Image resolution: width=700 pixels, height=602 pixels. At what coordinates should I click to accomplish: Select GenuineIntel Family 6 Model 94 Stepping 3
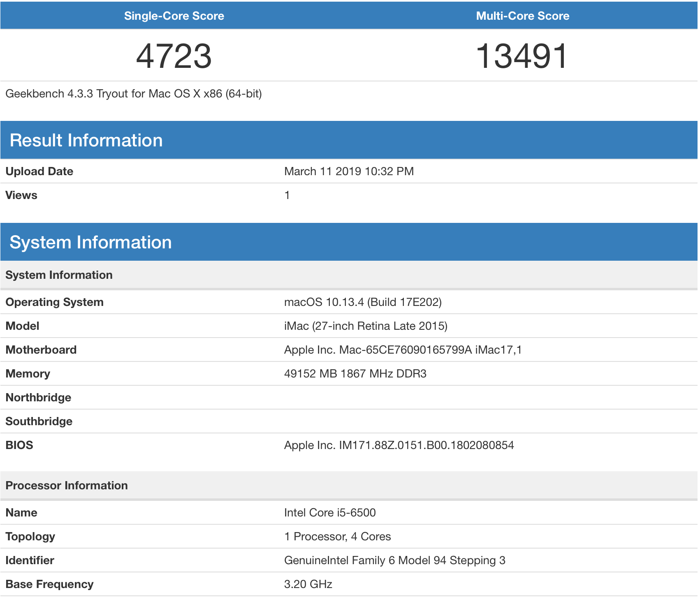(395, 560)
